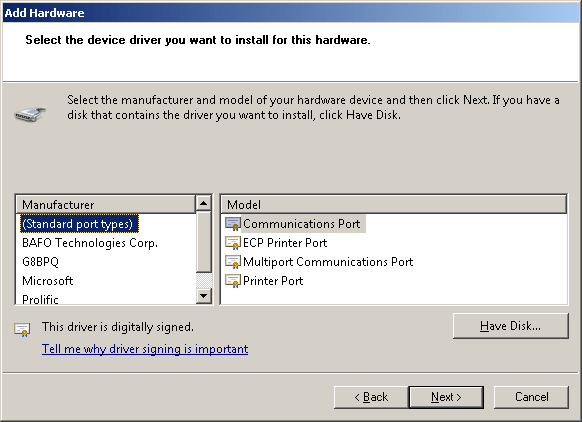Choose the ECP Printer Port model

click(285, 243)
